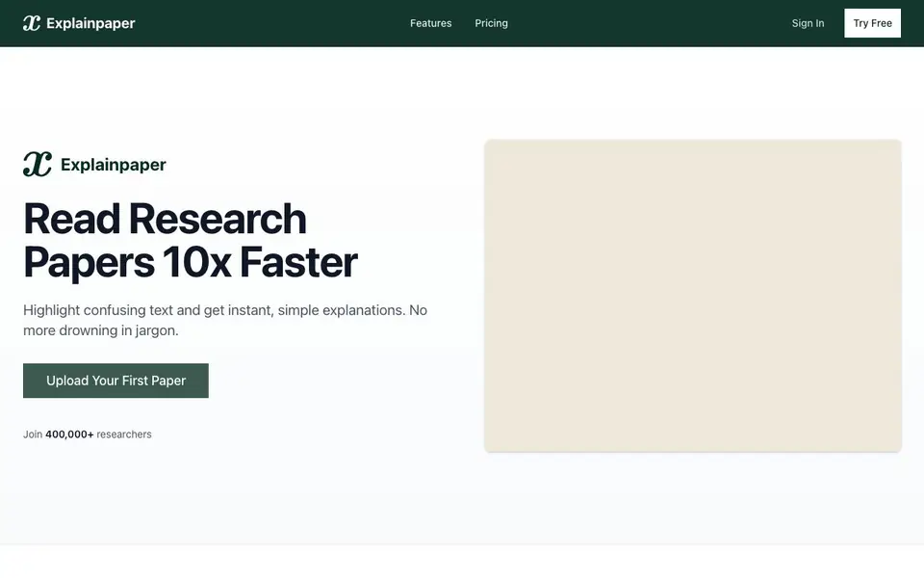
Task: Click the Upload Your First Paper button
Action: [x=115, y=381]
